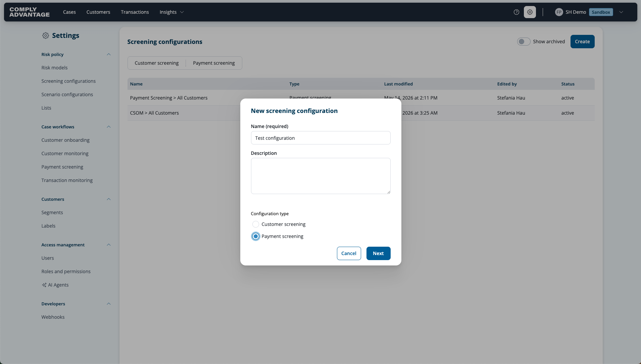
Task: Click the ComplyAdvantage logo
Action: pos(30,12)
